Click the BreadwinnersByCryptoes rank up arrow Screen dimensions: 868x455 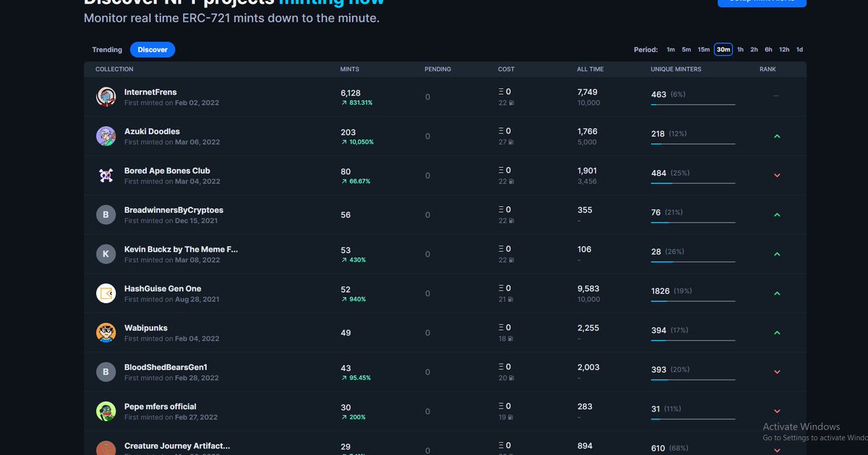click(777, 215)
